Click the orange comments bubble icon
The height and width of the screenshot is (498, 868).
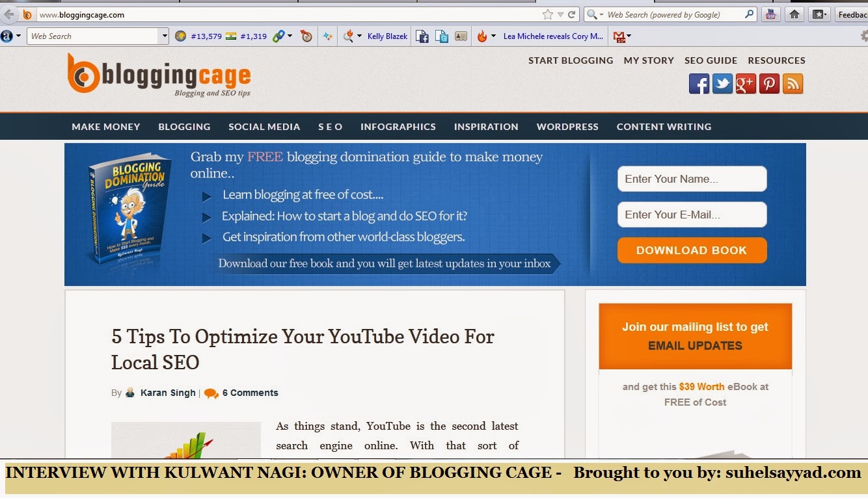pyautogui.click(x=211, y=393)
